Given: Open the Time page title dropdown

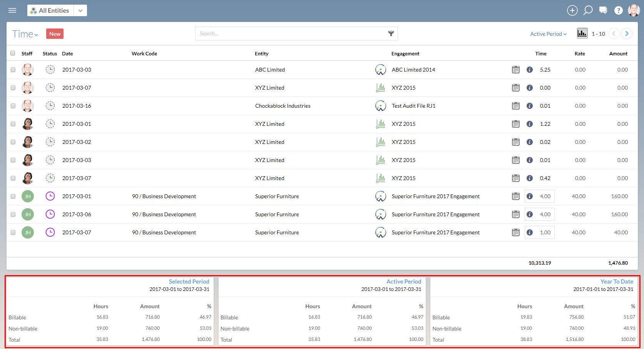Looking at the screenshot, I should click(25, 34).
